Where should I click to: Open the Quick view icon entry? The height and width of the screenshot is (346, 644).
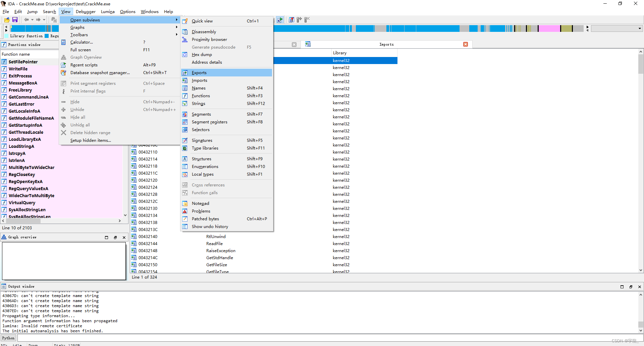[185, 21]
